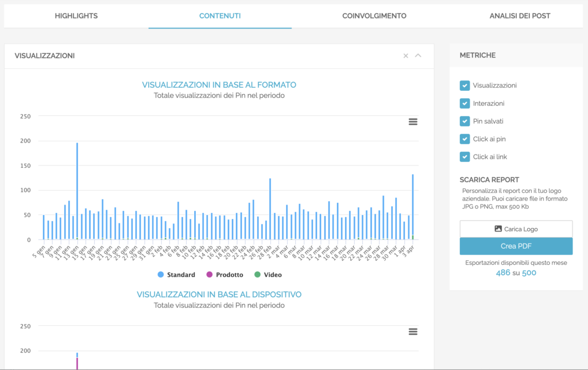This screenshot has width=588, height=370.
Task: Click the 486 exports count
Action: (503, 273)
